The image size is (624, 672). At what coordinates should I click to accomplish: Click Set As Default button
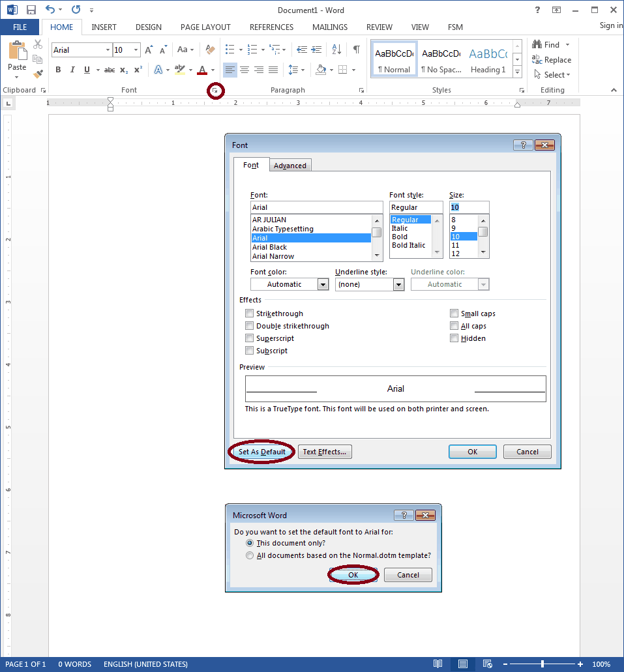261,452
